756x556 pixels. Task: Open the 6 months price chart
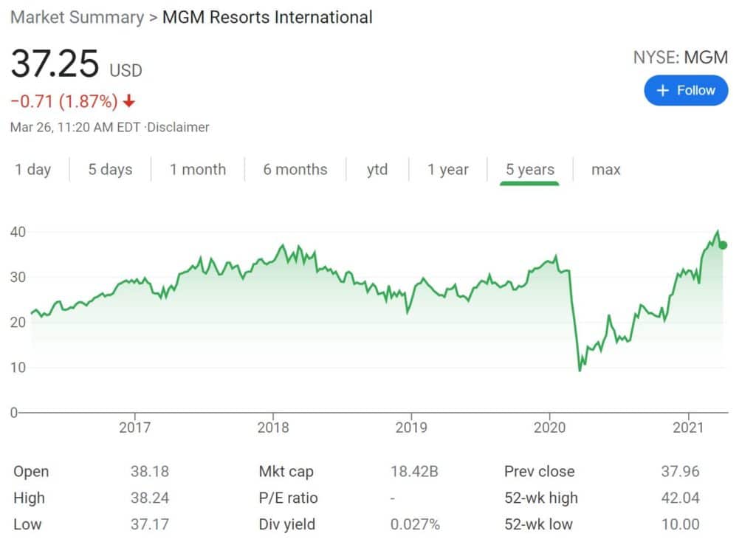pyautogui.click(x=295, y=169)
